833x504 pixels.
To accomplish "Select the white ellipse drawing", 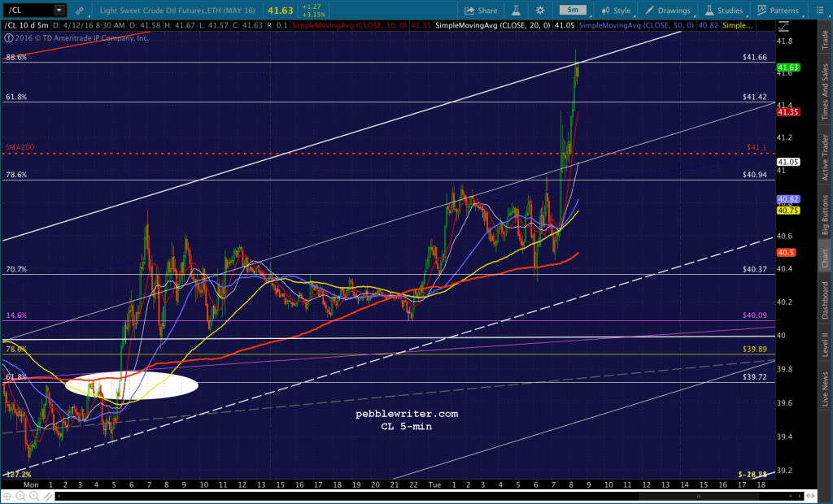I will 132,385.
